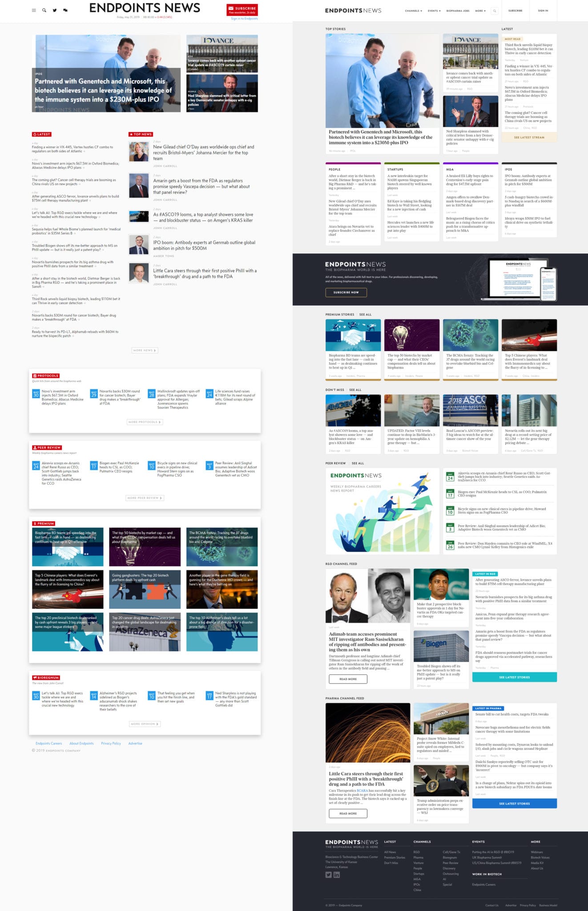Click the red TOP NEWS star tag
The image size is (588, 911).
141,134
